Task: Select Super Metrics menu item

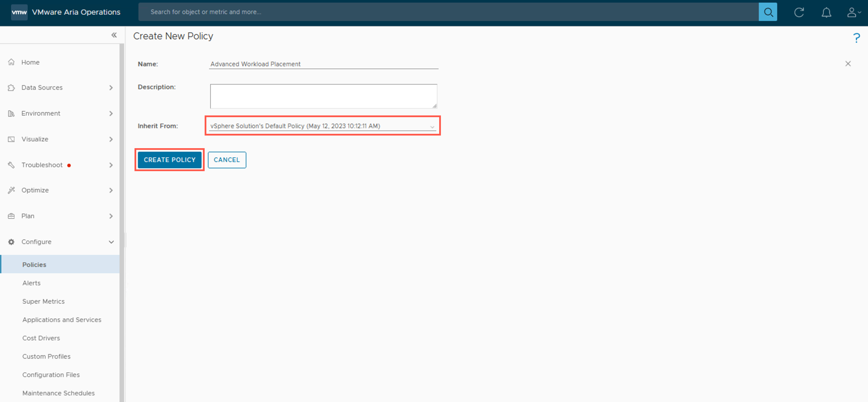Action: pos(43,301)
